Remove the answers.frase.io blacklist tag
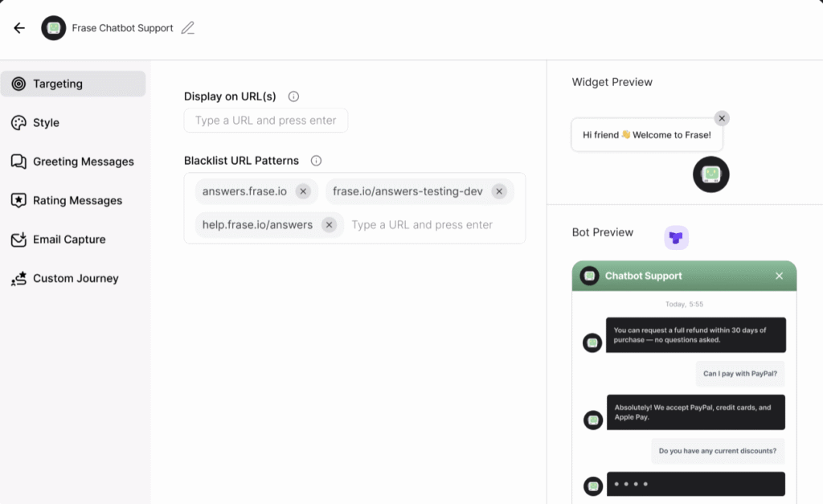Screen dimensions: 823x504 (303, 191)
